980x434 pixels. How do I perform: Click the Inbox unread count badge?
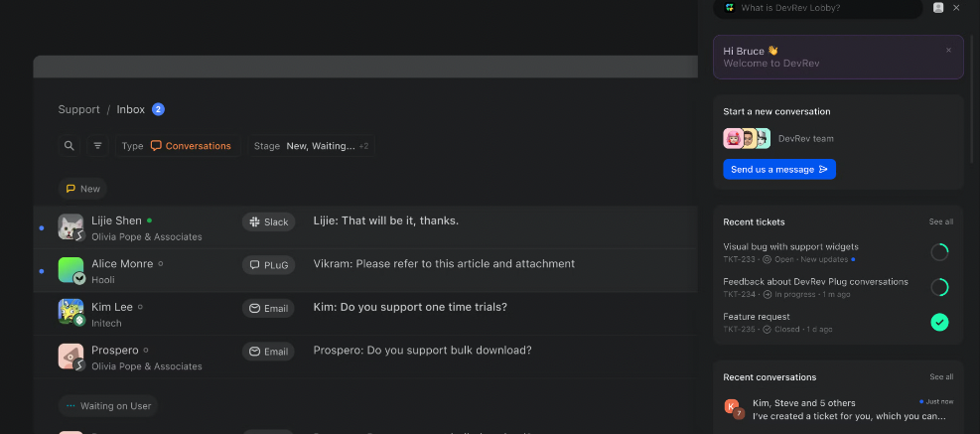click(x=158, y=109)
